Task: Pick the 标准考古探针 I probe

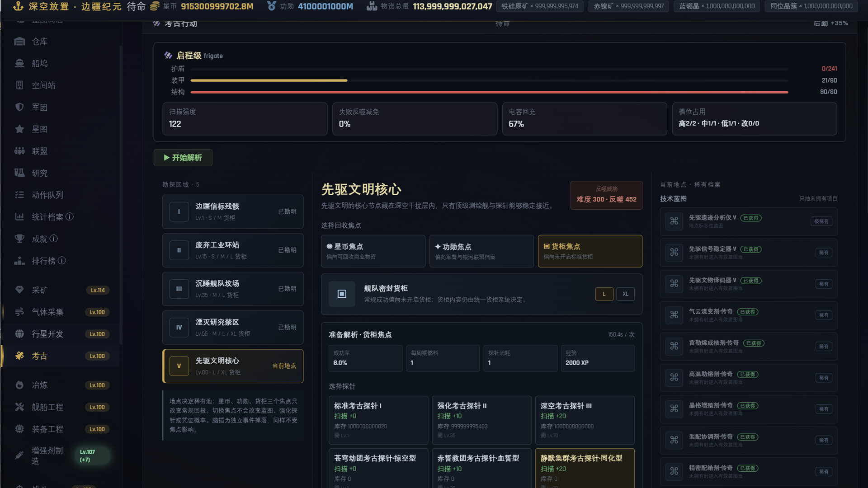Action: 378,420
